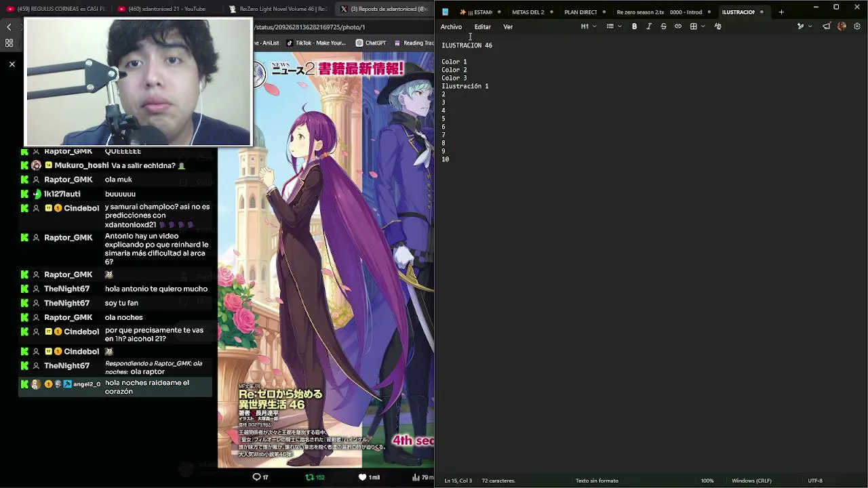
Task: Open the browser apps grid icon
Action: coord(9,43)
